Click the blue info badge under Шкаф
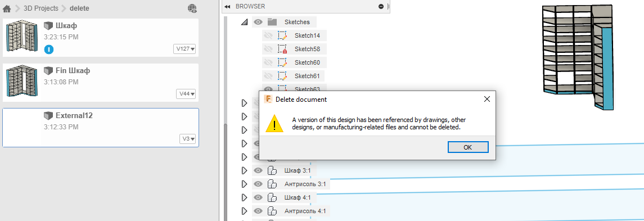 pyautogui.click(x=49, y=49)
